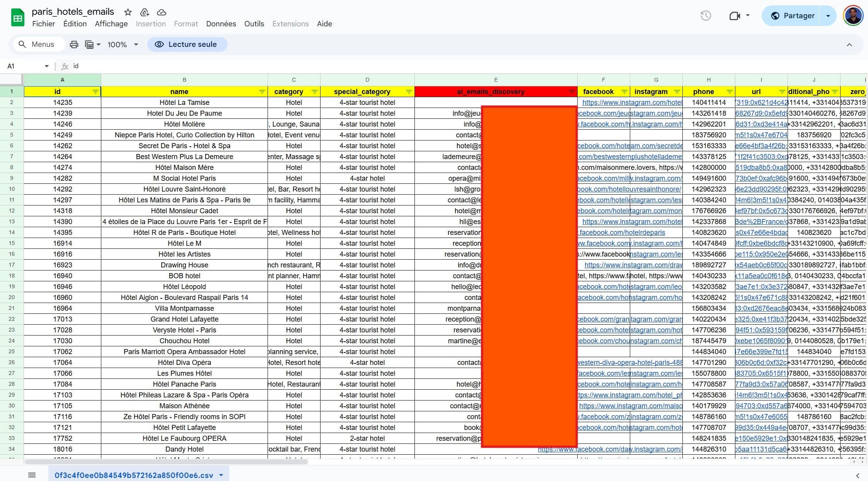Image resolution: width=868 pixels, height=481 pixels.
Task: Open filter on ai_emails_discovery column header
Action: click(x=572, y=92)
